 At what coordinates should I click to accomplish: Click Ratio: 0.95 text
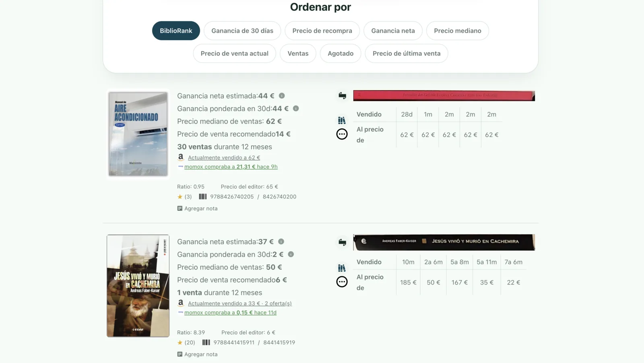(191, 187)
